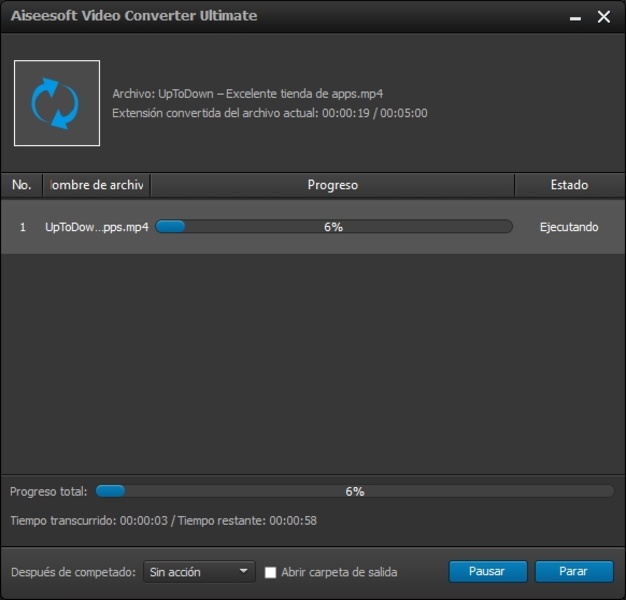Image resolution: width=626 pixels, height=600 pixels.
Task: Click the blue conversion arrows icon
Action: pos(57,103)
